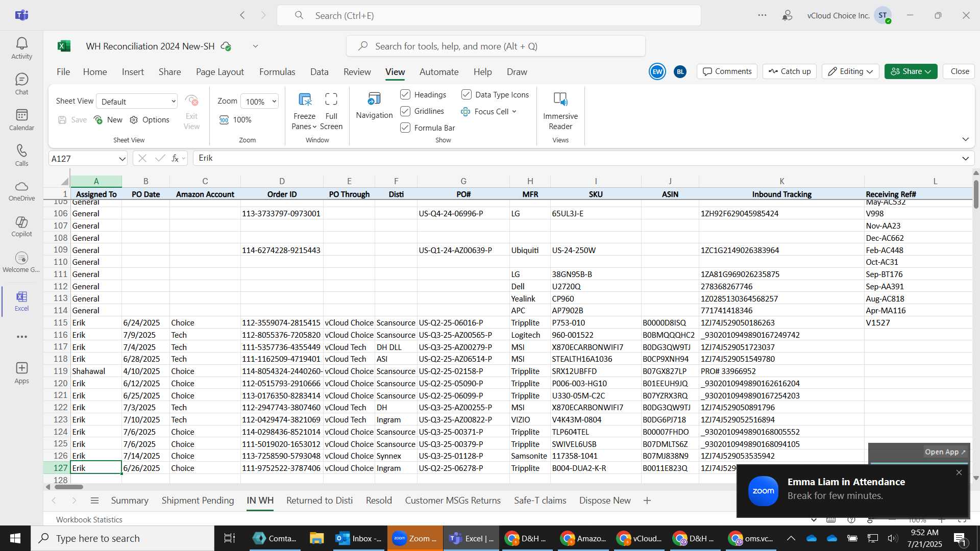Open Copilot in Teams sidebar
Viewport: 980px width, 551px height.
tap(21, 227)
